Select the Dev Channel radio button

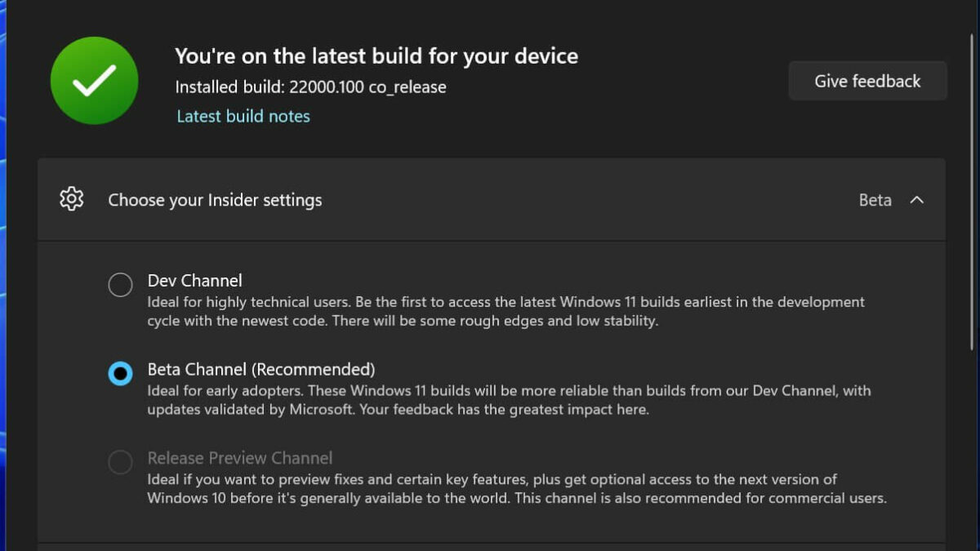[x=120, y=285]
